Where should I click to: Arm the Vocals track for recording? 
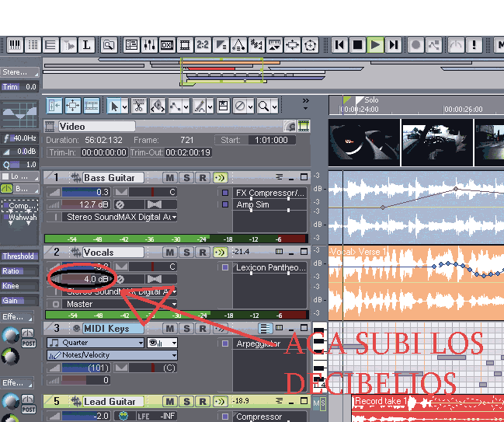click(203, 252)
